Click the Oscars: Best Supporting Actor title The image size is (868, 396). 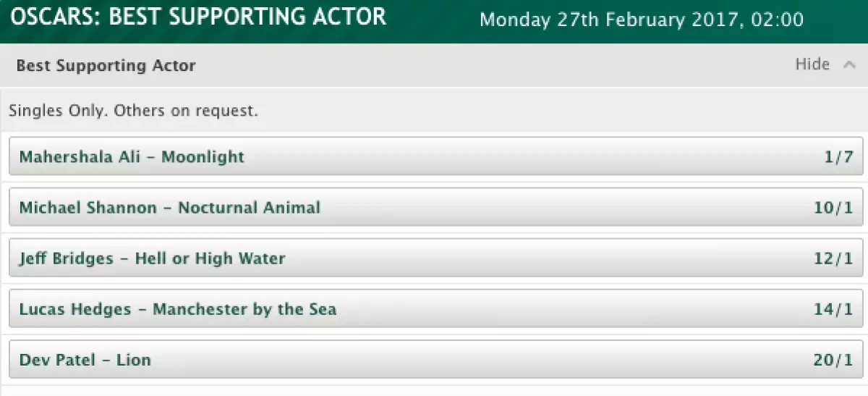(x=198, y=17)
